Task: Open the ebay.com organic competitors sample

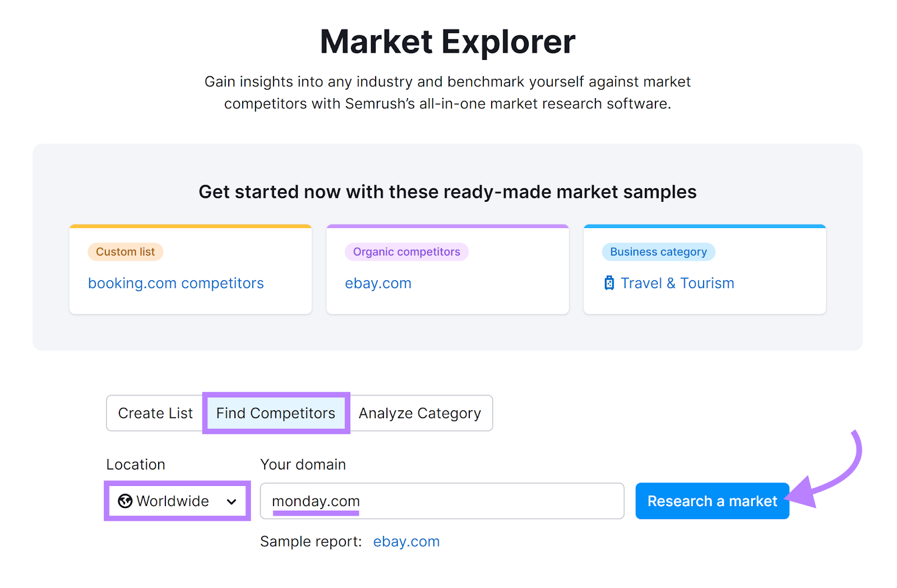Action: (378, 283)
